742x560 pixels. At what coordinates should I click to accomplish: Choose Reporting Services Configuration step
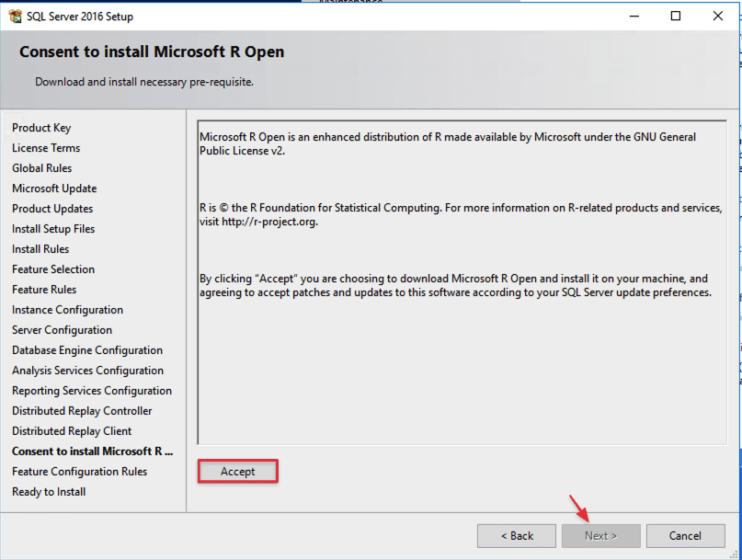92,391
